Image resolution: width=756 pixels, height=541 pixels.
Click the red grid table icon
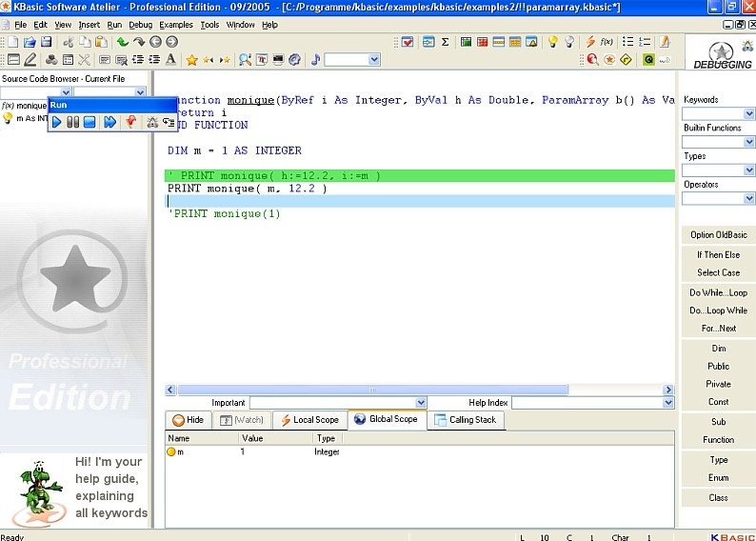482,42
